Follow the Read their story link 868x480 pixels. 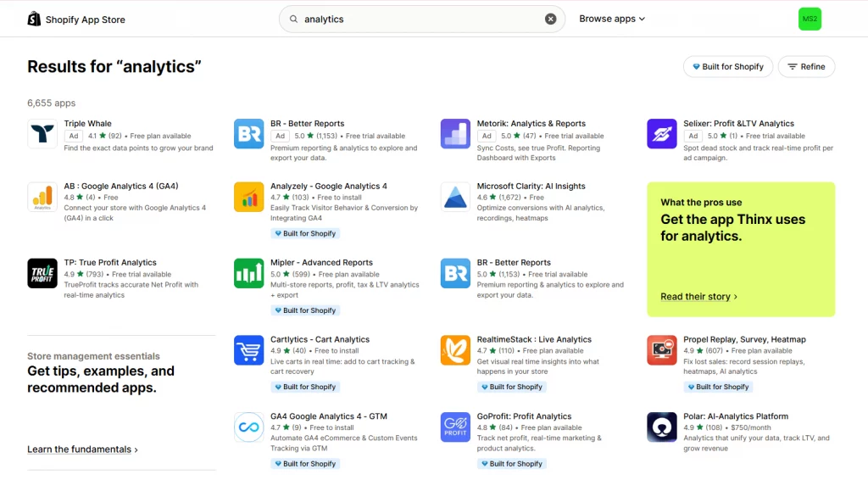coord(698,297)
